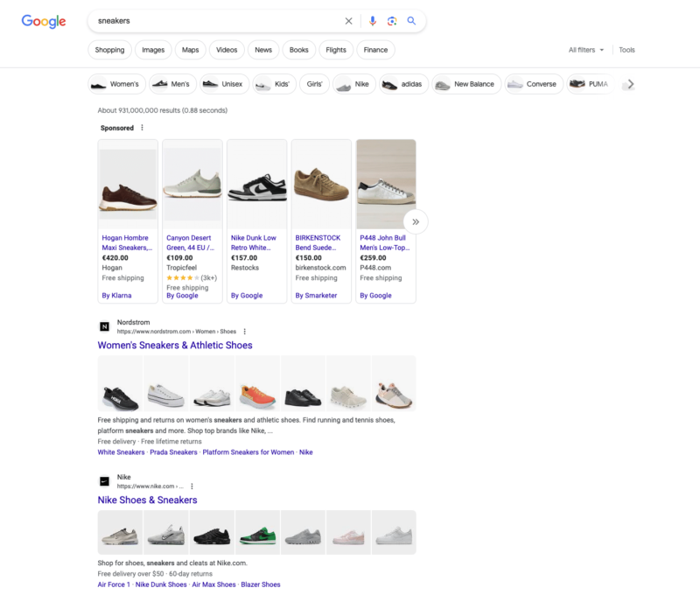Screen dimensions: 700x602
Task: Open the pink sneaker thumbnail in Nike result
Action: 348,533
